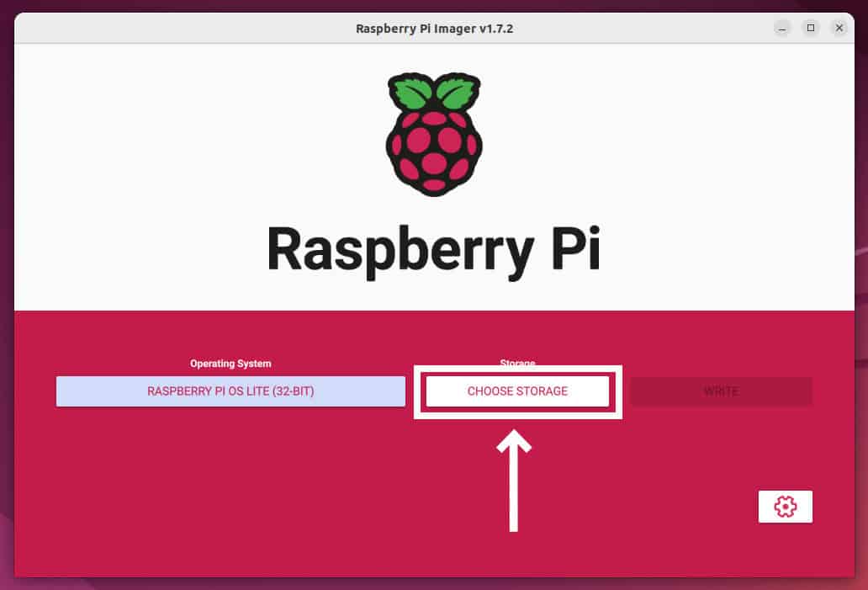This screenshot has width=868, height=590.
Task: Click the Raspberry Pi Imager title bar
Action: 434,28
